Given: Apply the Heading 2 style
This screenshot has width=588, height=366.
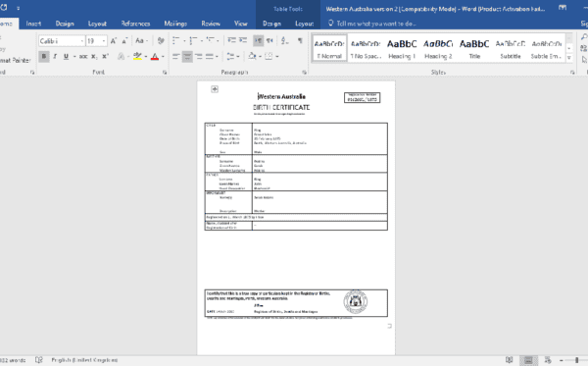Looking at the screenshot, I should tap(438, 49).
